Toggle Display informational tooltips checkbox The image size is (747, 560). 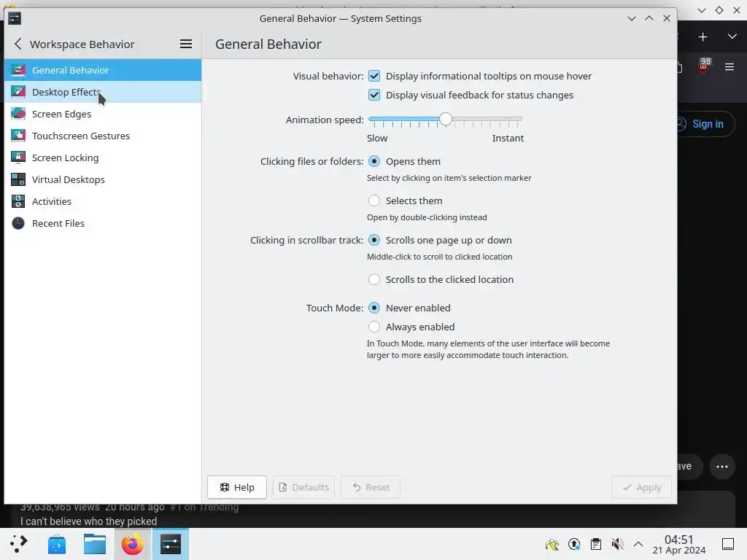coord(374,76)
